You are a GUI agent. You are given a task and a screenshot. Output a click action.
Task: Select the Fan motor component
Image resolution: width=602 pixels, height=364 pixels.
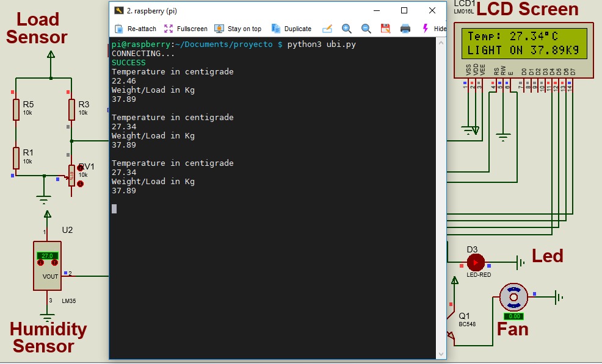tap(513, 297)
